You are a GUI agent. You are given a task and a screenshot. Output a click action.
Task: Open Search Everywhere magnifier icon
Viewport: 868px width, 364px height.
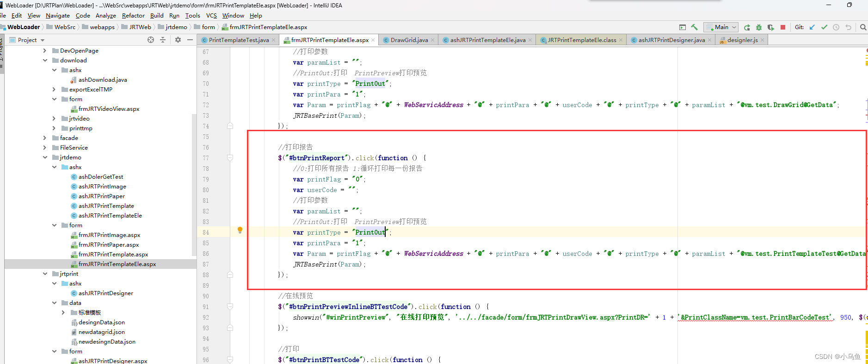(x=863, y=27)
